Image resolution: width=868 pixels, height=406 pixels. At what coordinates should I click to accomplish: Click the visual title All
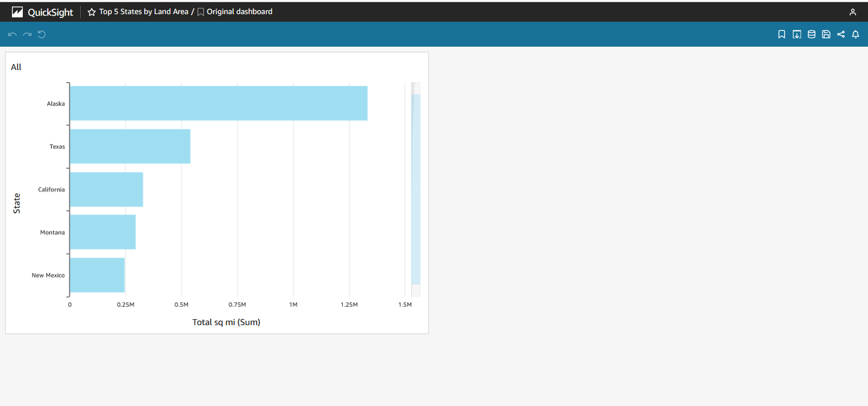pyautogui.click(x=16, y=67)
